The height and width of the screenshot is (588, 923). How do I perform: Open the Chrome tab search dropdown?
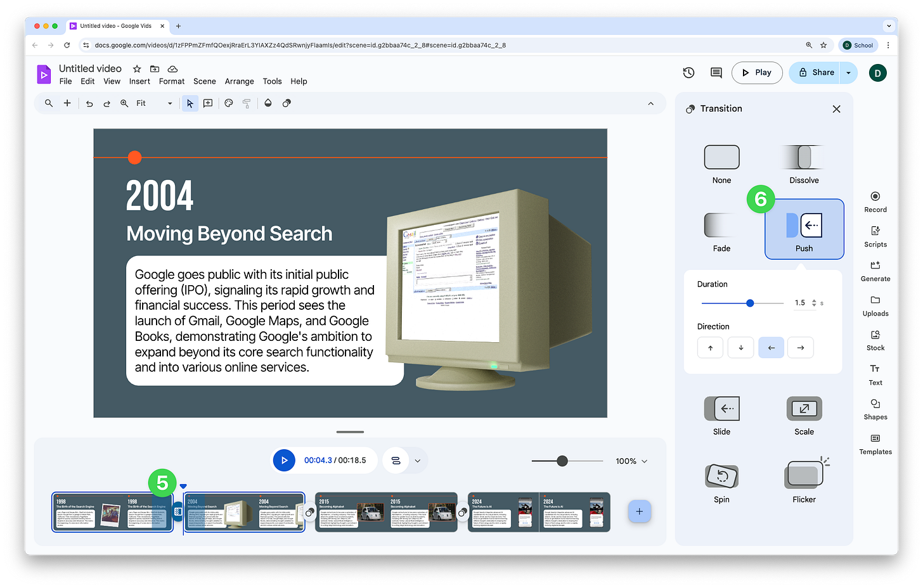(x=889, y=26)
